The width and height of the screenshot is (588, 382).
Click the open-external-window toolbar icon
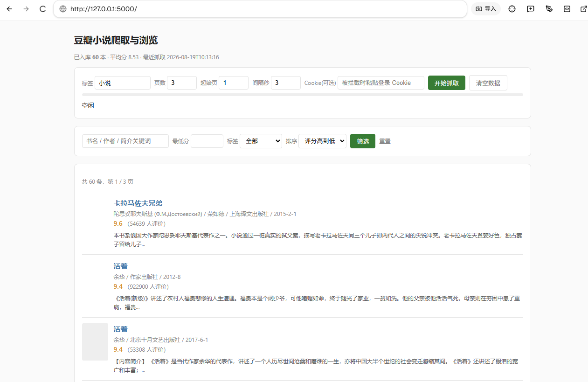pos(583,9)
